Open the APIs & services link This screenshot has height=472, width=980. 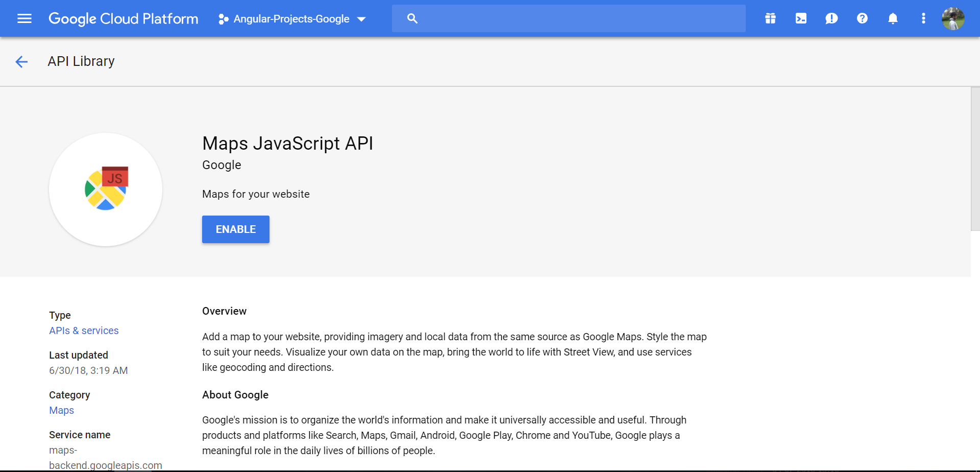[84, 331]
